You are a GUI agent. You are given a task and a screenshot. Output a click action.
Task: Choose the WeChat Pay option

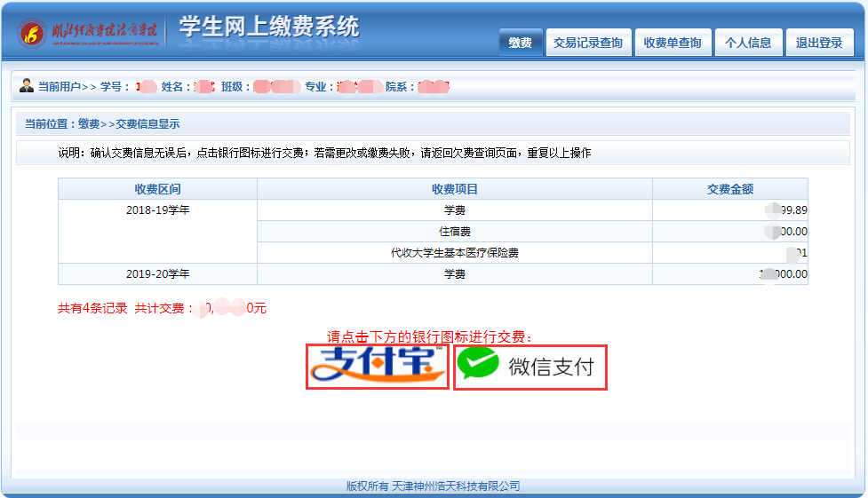(530, 367)
